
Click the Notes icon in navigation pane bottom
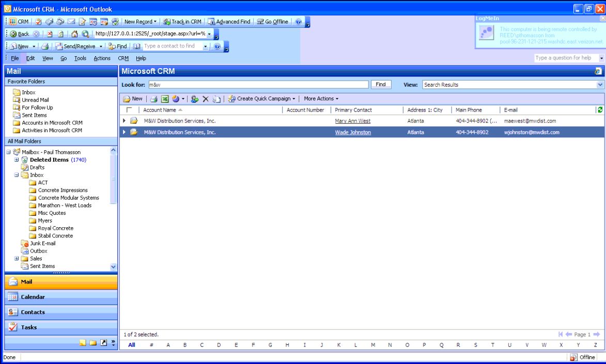[83, 343]
